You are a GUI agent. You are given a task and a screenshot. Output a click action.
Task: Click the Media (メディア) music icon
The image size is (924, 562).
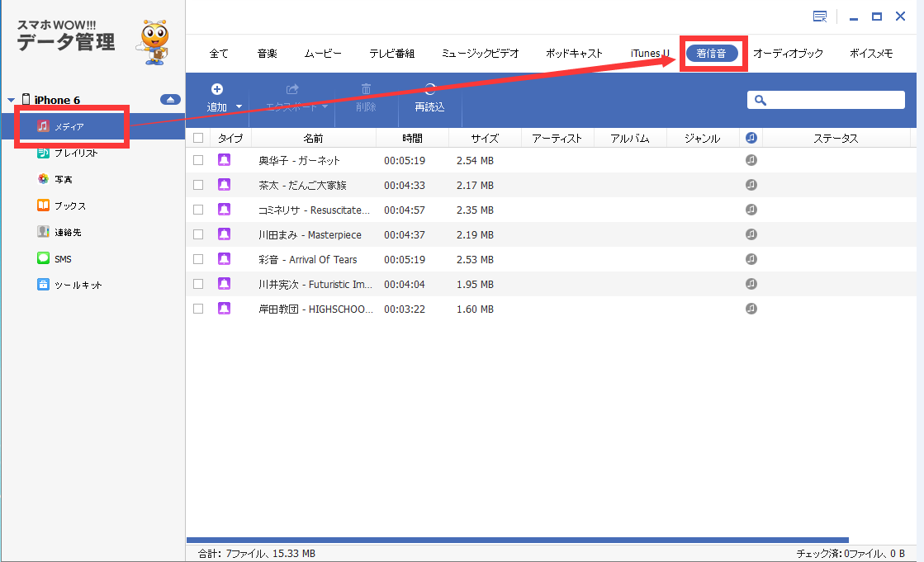[43, 126]
